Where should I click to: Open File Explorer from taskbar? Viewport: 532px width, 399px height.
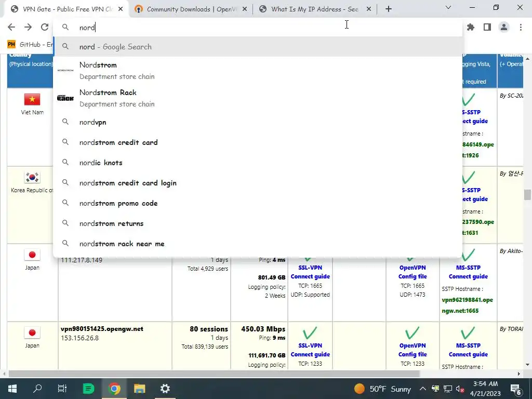click(x=139, y=389)
